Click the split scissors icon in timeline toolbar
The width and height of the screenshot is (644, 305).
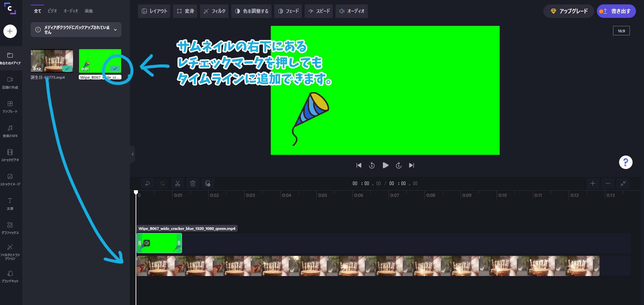coord(178,183)
